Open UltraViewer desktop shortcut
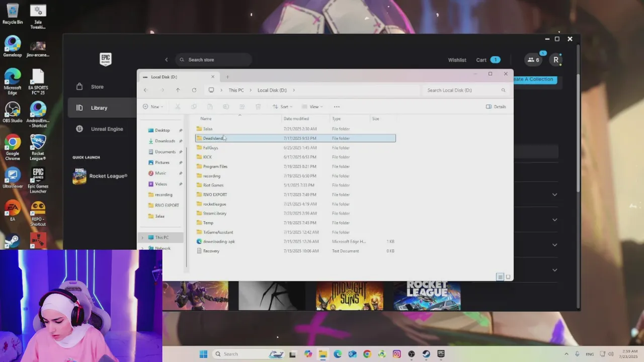The height and width of the screenshot is (362, 644). tap(13, 178)
